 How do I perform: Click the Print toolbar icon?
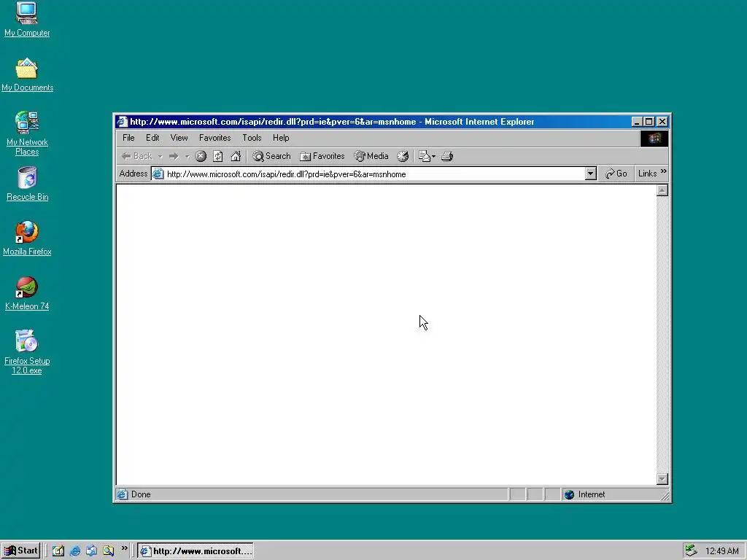447,156
